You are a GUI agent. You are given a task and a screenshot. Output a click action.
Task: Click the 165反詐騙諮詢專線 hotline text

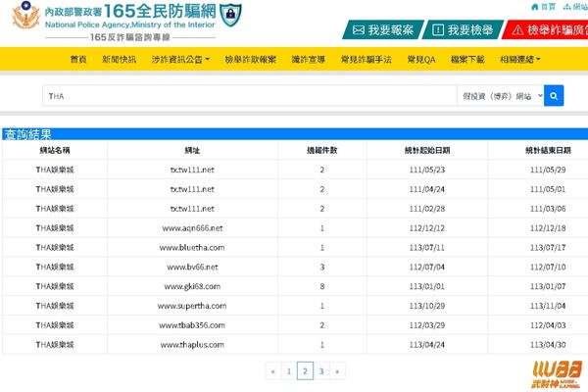click(130, 37)
